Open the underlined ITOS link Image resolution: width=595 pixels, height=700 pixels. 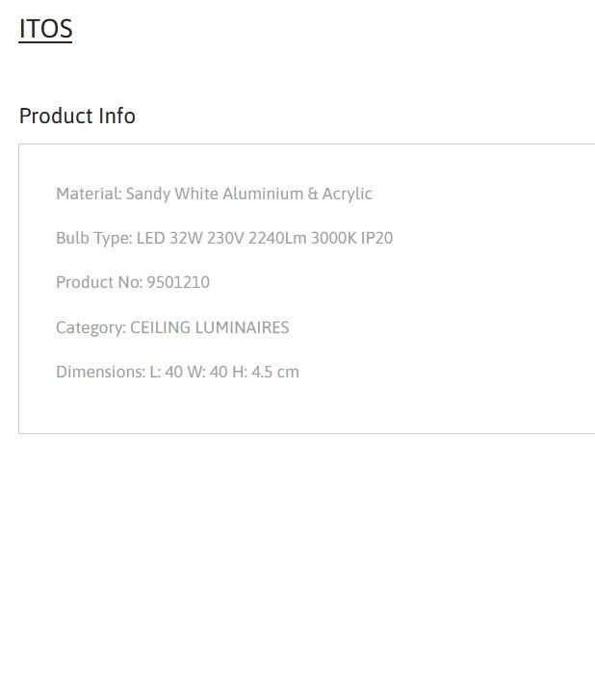pos(45,29)
